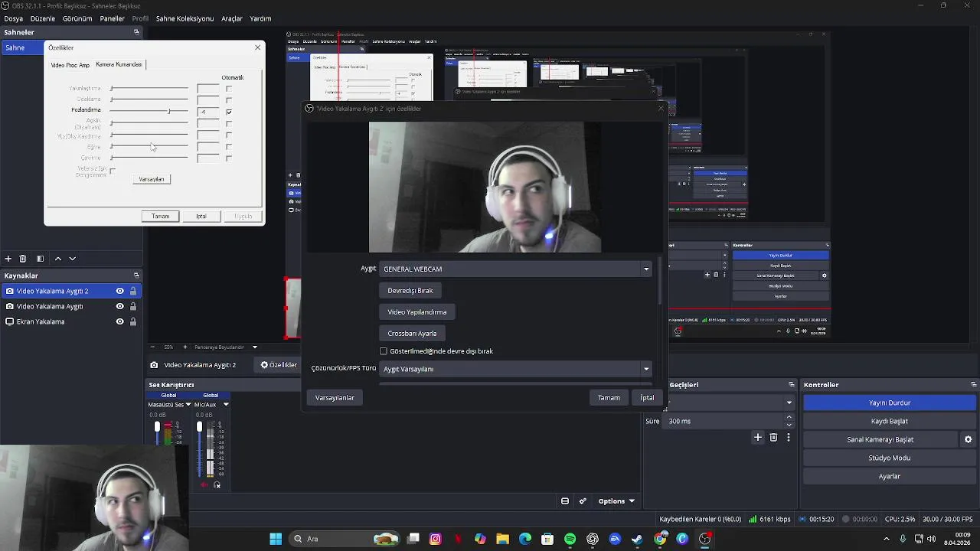Increase the Süre duration stepper
The height and width of the screenshot is (551, 980).
(789, 417)
